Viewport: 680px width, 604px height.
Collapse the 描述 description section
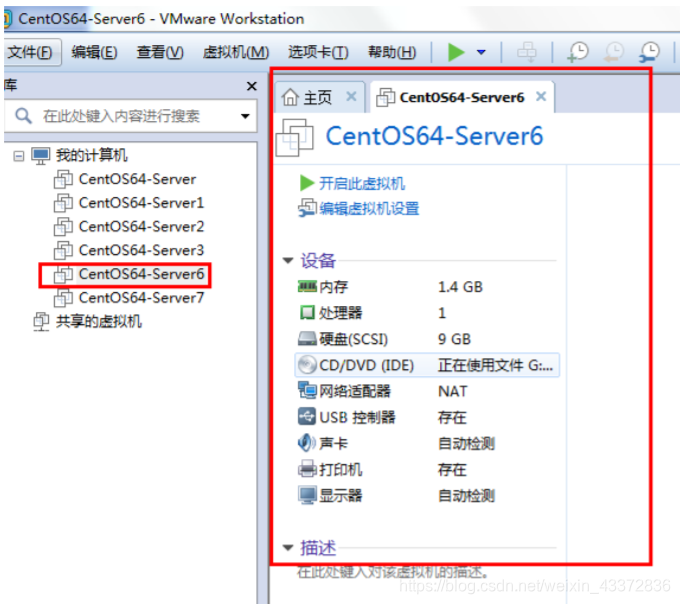pyautogui.click(x=288, y=548)
